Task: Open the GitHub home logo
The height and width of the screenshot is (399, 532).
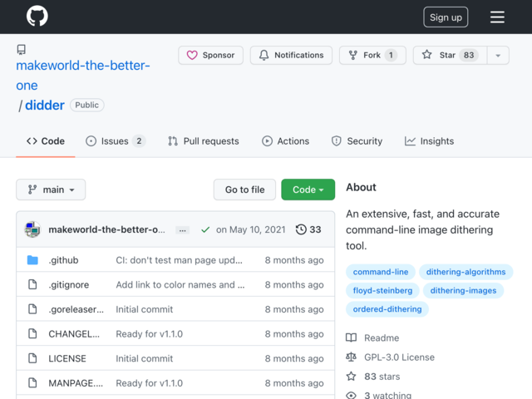Action: coord(37,16)
